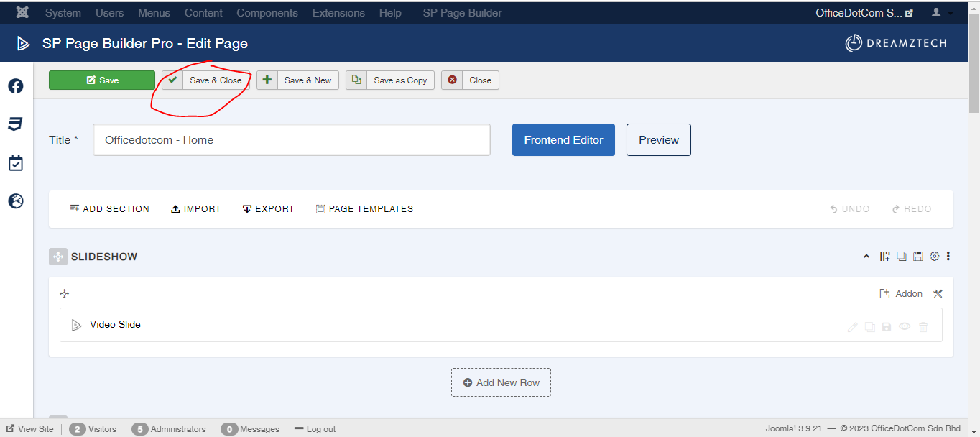980x437 pixels.
Task: Duplicate the SLIDESHOW section
Action: (x=902, y=257)
